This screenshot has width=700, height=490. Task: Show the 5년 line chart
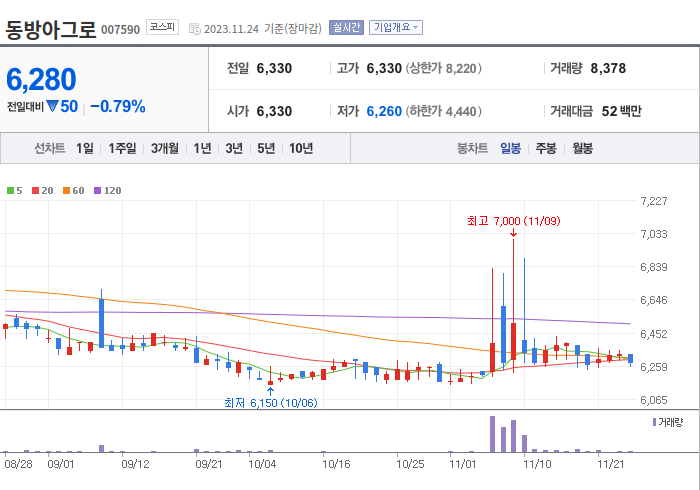[266, 148]
